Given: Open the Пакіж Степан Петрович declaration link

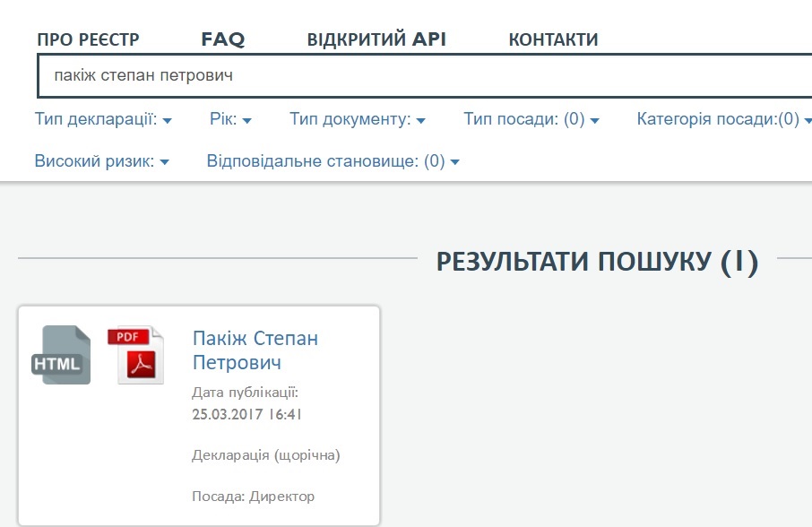Looking at the screenshot, I should click(x=255, y=350).
